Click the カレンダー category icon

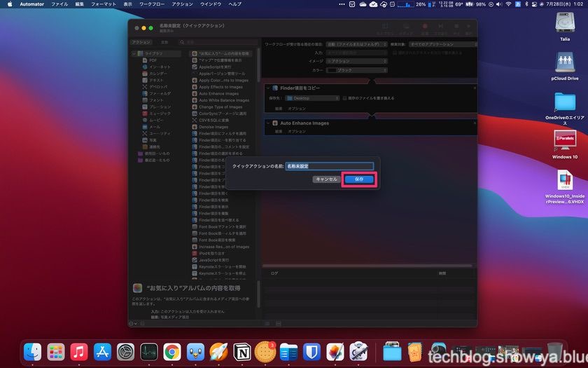click(x=145, y=74)
